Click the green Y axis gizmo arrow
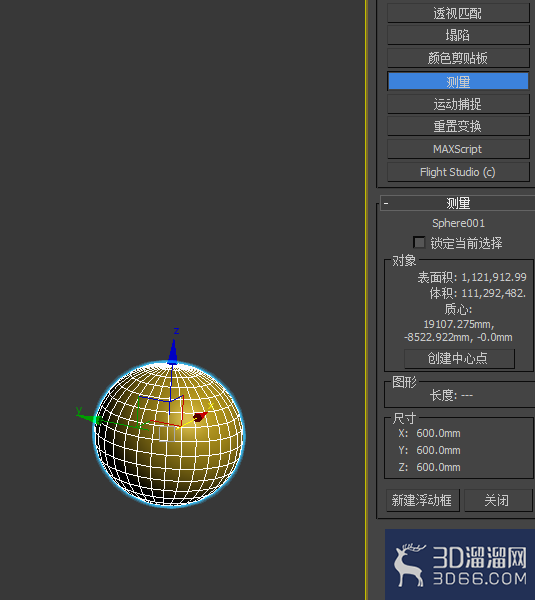 90,419
